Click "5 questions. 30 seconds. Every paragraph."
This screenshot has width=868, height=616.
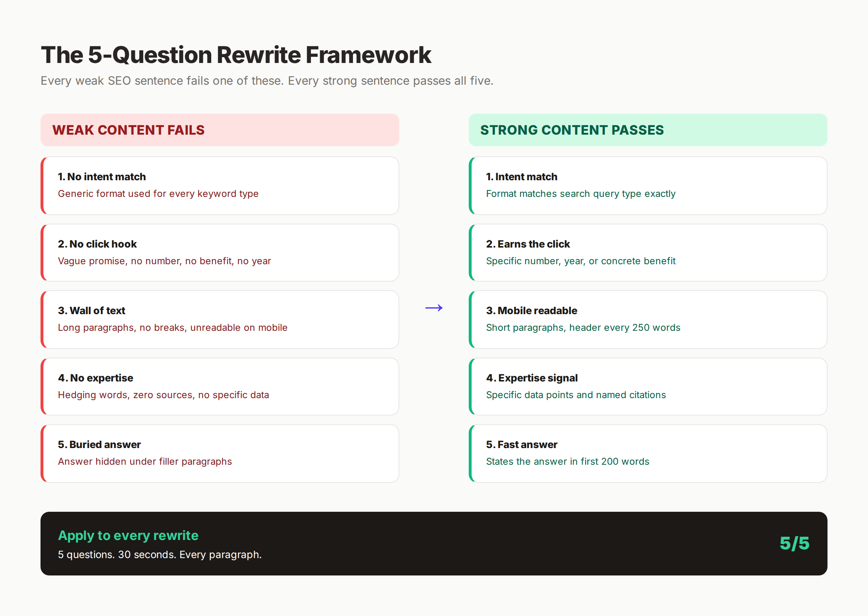[159, 555]
